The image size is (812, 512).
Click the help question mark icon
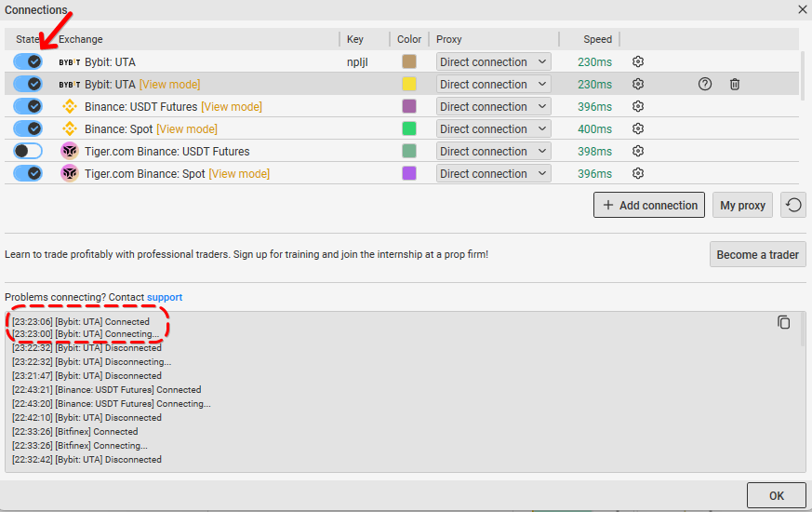point(705,84)
